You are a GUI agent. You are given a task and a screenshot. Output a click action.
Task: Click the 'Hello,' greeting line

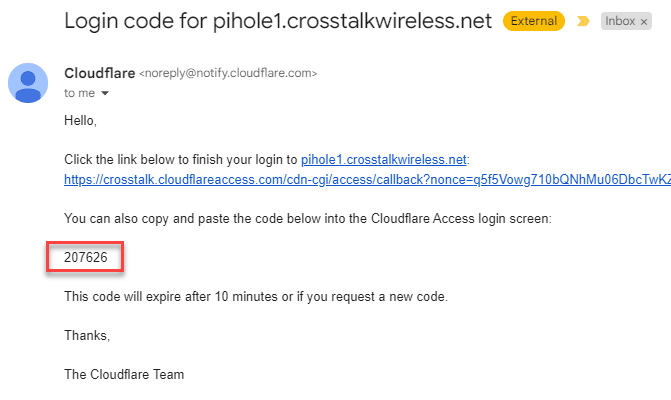click(80, 121)
